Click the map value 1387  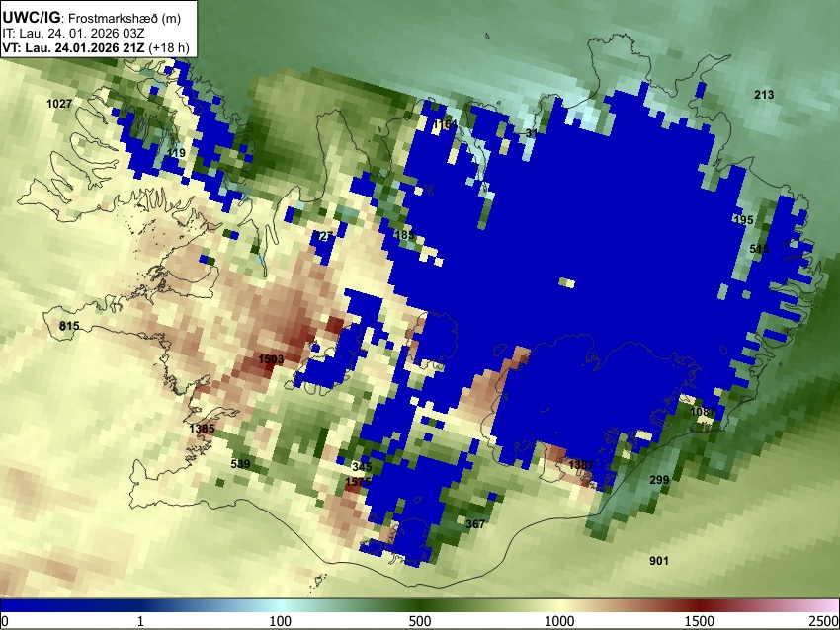coord(581,465)
